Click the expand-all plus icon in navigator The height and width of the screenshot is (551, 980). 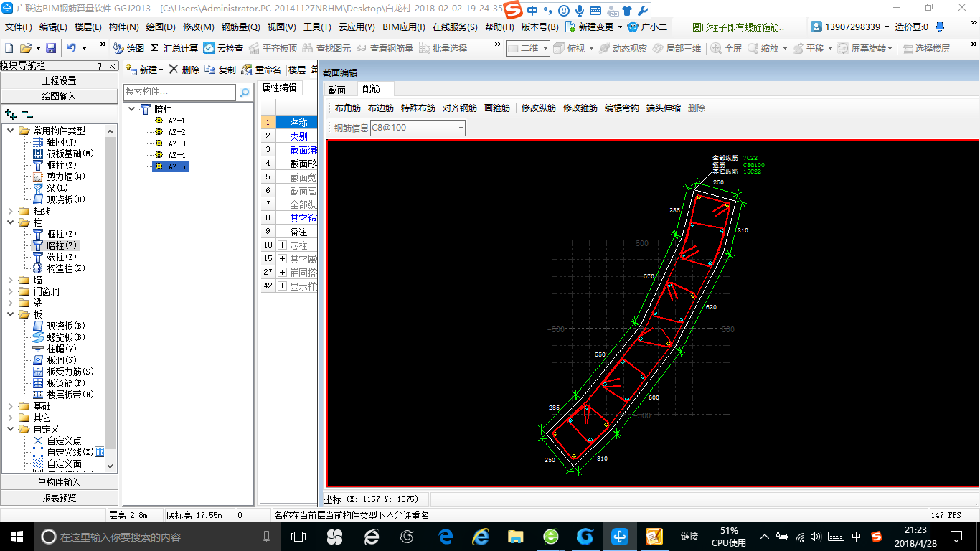pyautogui.click(x=10, y=114)
